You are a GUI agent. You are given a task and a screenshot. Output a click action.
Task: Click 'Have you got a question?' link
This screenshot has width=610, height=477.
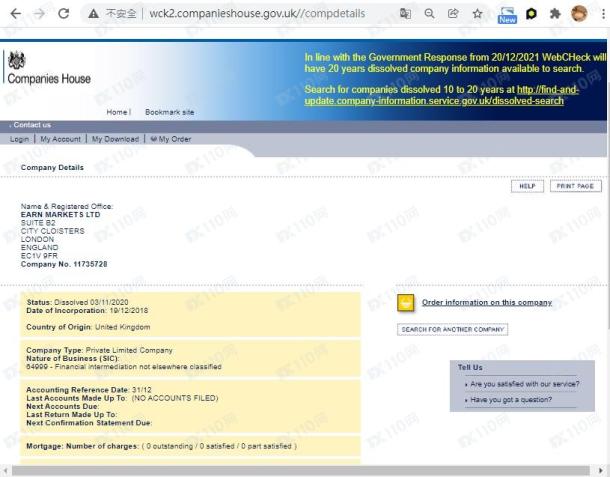tap(511, 400)
